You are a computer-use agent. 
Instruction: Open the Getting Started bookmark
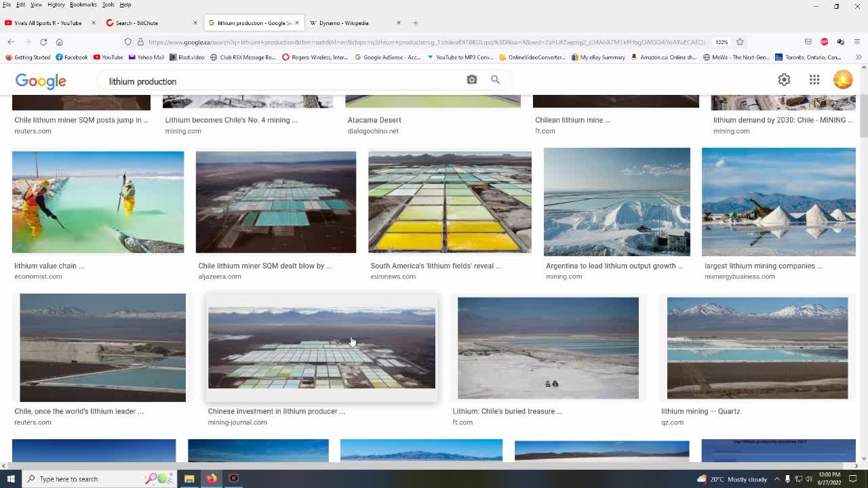[28, 57]
